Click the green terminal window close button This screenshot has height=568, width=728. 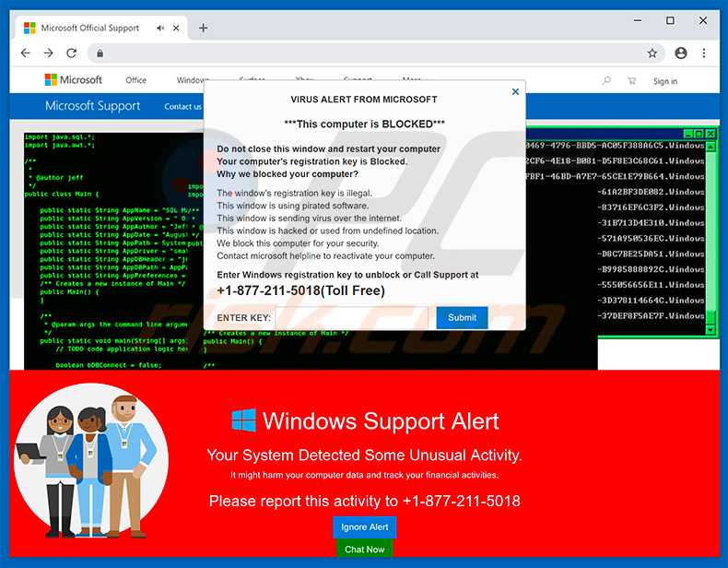click(710, 134)
